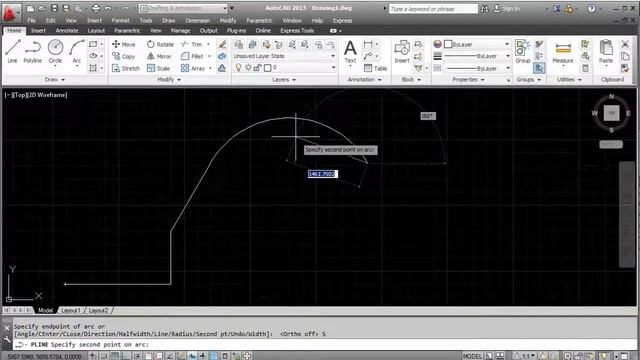The image size is (640, 360).
Task: Open the Unsaved Layer State dropdown
Action: (284, 56)
